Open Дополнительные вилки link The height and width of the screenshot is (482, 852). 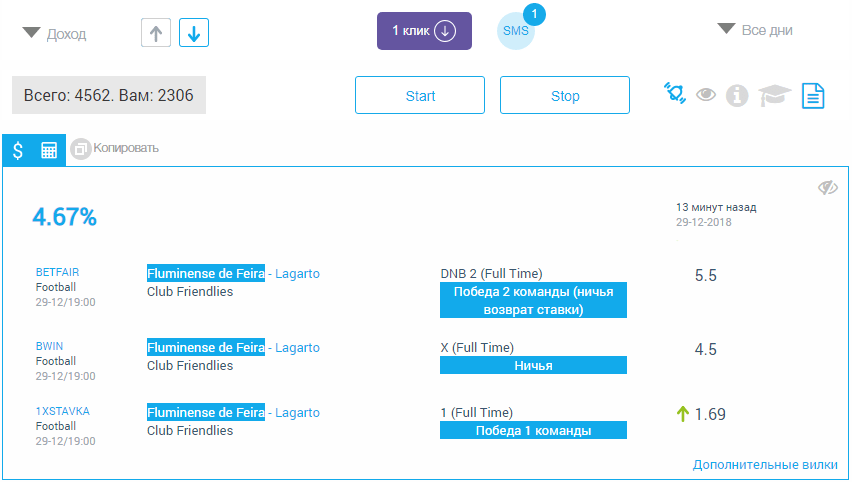765,465
